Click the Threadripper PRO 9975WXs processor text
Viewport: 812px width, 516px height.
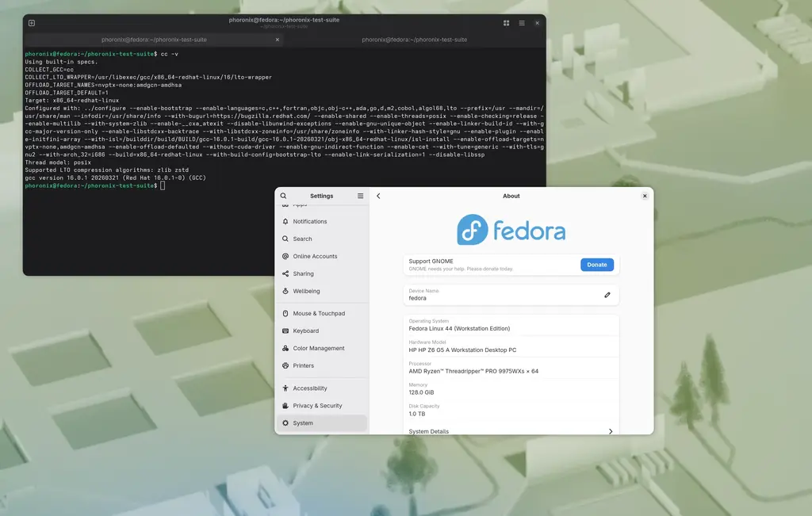tap(473, 371)
